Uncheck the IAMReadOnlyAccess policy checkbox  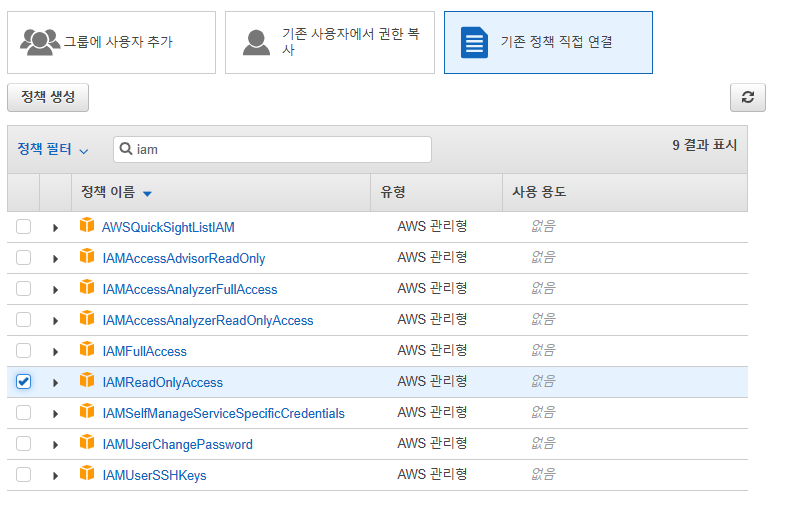pyautogui.click(x=23, y=381)
